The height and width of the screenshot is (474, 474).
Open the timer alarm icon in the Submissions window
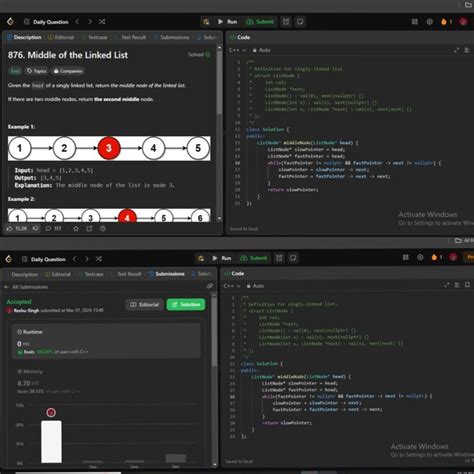pos(279,258)
